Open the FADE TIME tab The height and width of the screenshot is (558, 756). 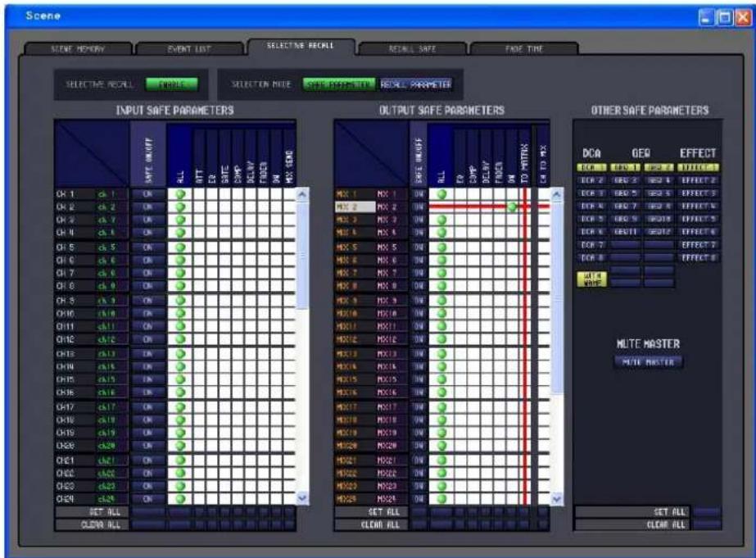pyautogui.click(x=524, y=48)
